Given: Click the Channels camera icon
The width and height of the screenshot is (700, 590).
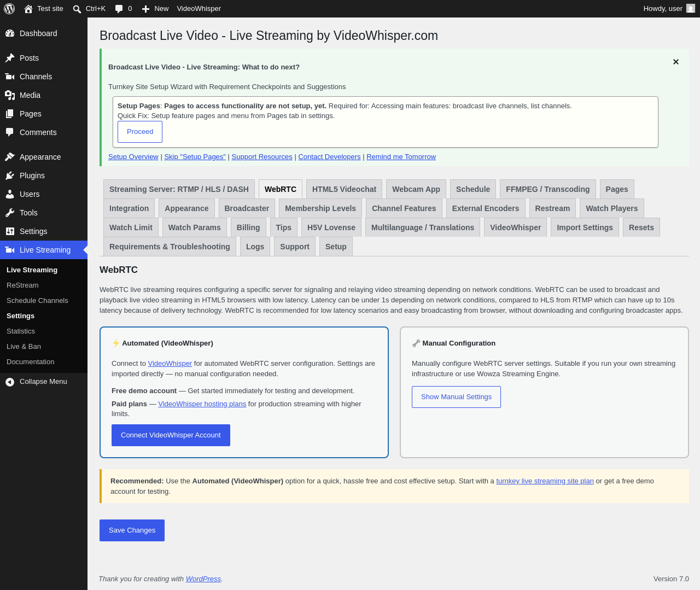Looking at the screenshot, I should [10, 77].
